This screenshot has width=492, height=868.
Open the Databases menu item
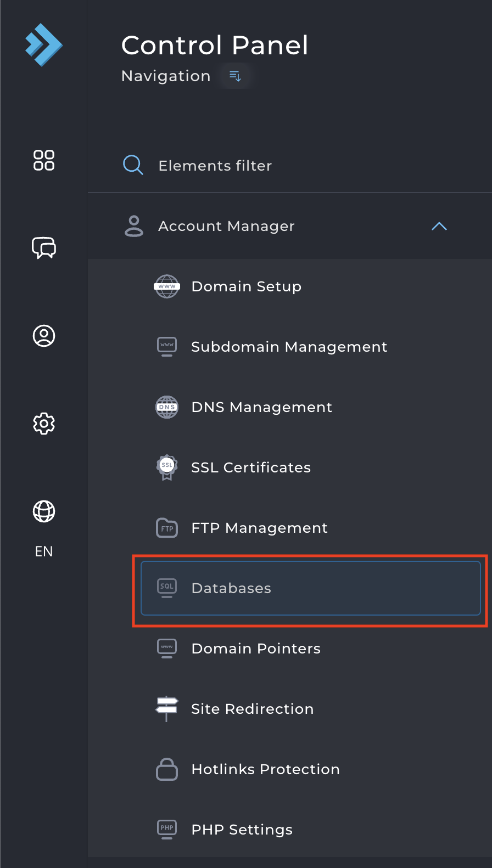[311, 588]
